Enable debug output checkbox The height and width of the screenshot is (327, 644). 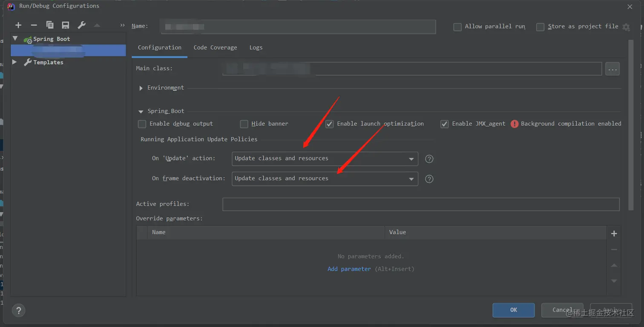(x=142, y=124)
